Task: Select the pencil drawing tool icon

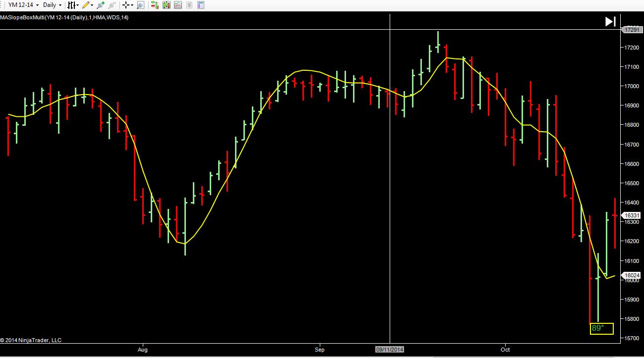Action: (x=86, y=5)
